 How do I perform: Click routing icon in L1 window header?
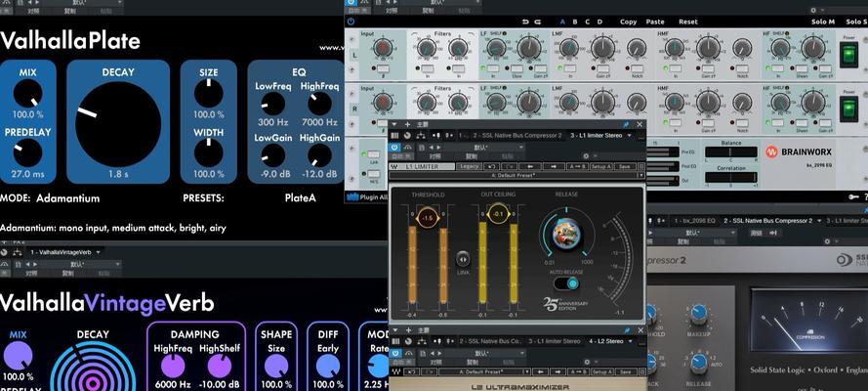(x=421, y=136)
